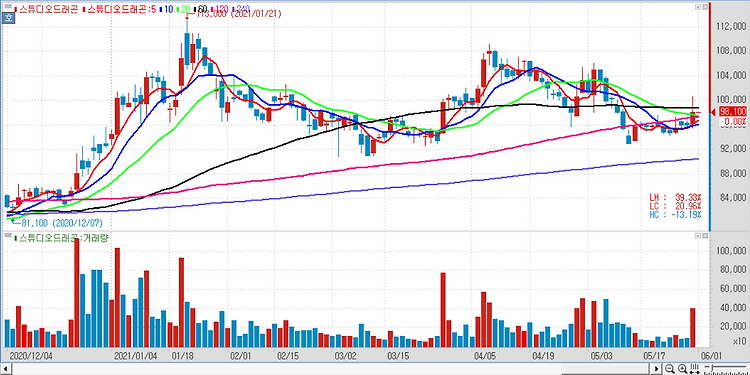Click the 112,000 price axis label
Image resolution: width=750 pixels, height=375 pixels.
tap(732, 26)
